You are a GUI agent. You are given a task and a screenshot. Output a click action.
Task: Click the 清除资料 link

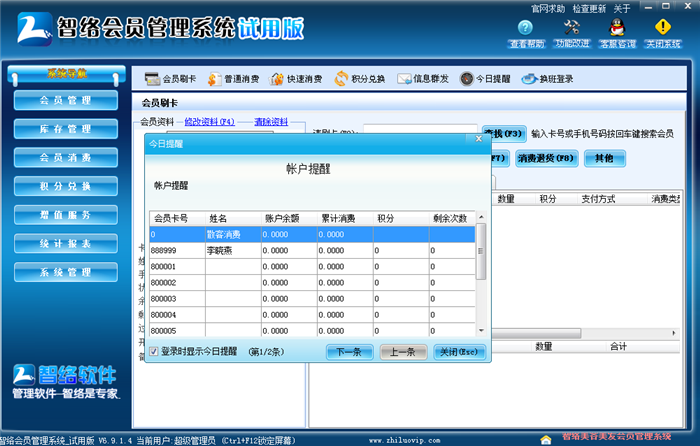(271, 121)
